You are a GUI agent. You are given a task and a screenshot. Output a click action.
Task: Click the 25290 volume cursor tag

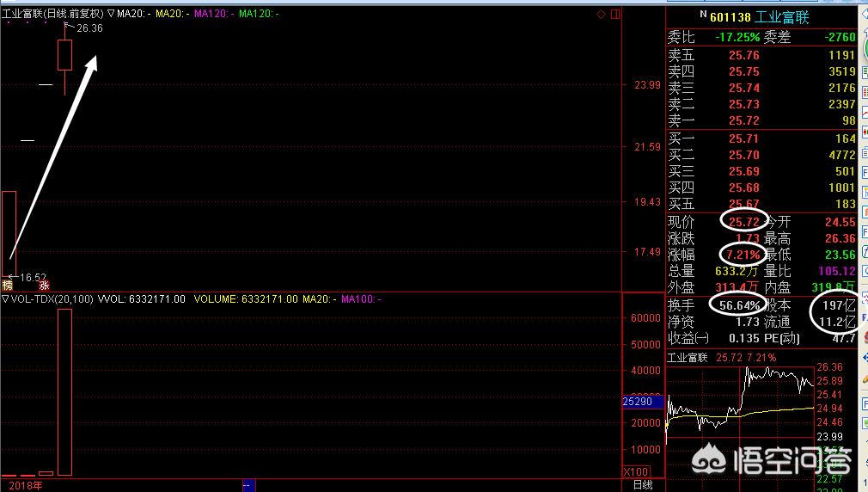click(x=643, y=401)
